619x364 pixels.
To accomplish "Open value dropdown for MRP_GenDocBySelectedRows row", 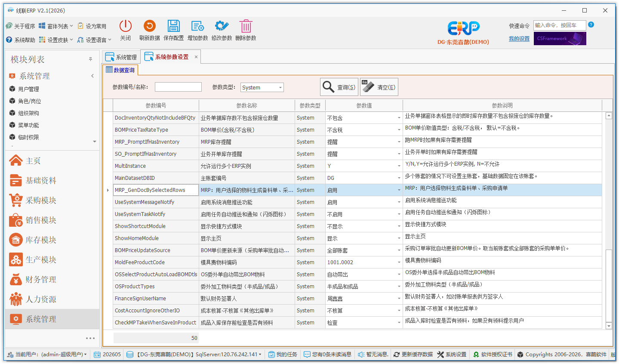I will (x=399, y=190).
